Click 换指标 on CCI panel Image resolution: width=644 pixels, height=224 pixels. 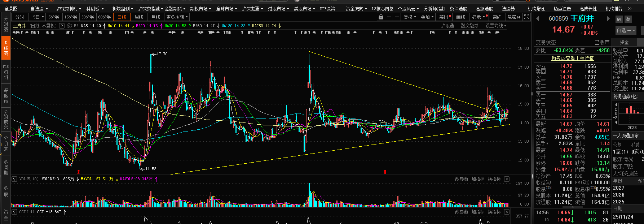pyautogui.click(x=494, y=212)
